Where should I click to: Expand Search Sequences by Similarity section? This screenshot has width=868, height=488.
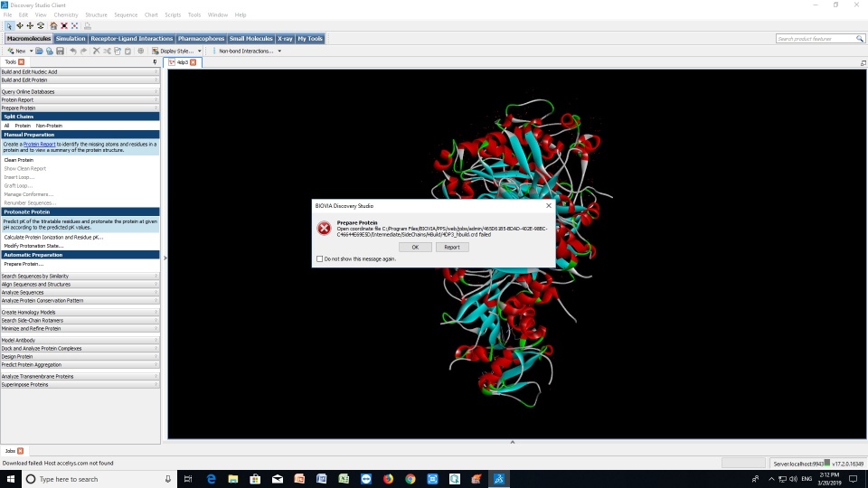(80, 277)
